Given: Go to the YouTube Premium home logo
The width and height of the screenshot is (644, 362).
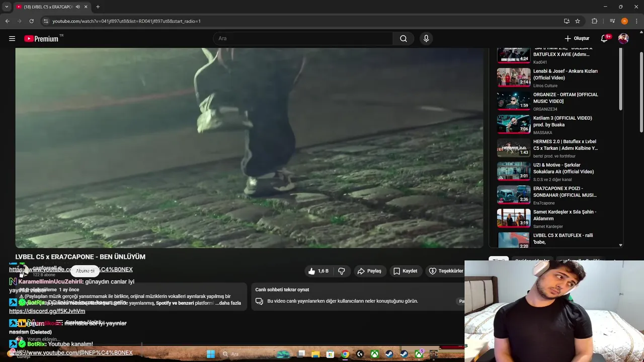Looking at the screenshot, I should [x=41, y=39].
